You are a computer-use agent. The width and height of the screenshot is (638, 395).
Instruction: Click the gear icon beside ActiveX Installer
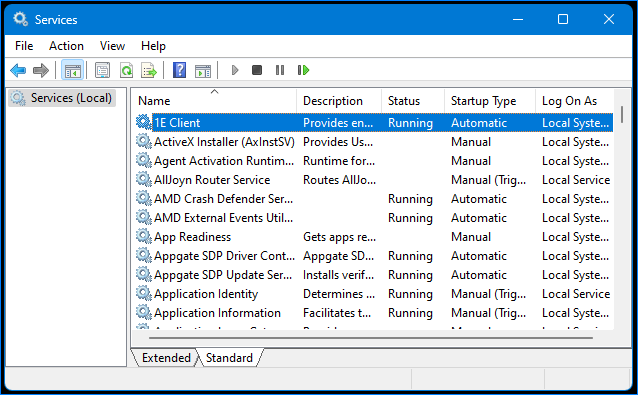[x=144, y=141]
